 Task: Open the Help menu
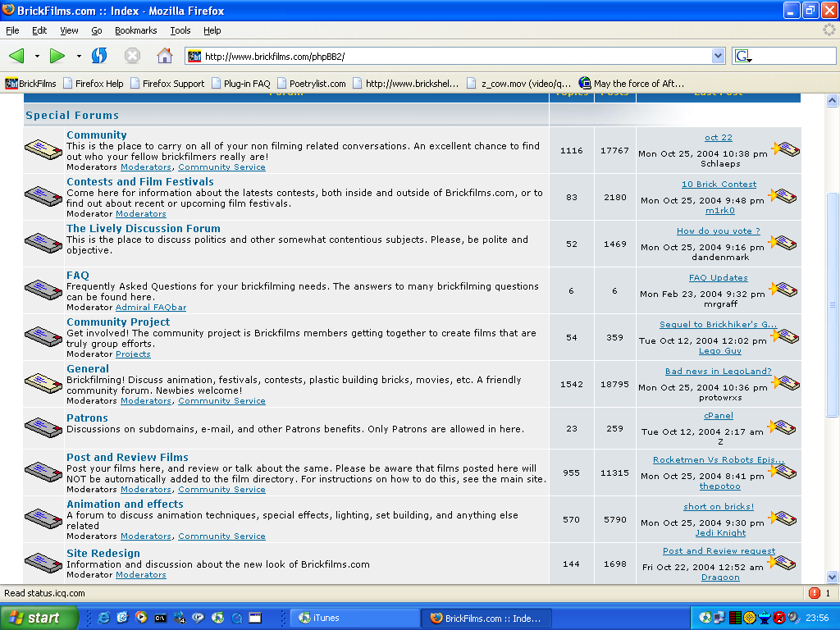point(212,30)
